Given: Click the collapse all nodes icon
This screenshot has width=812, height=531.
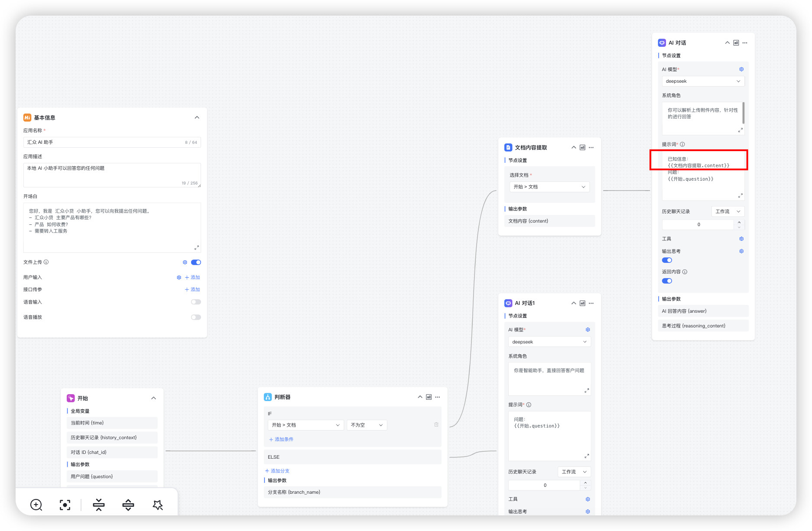Looking at the screenshot, I should (x=99, y=505).
